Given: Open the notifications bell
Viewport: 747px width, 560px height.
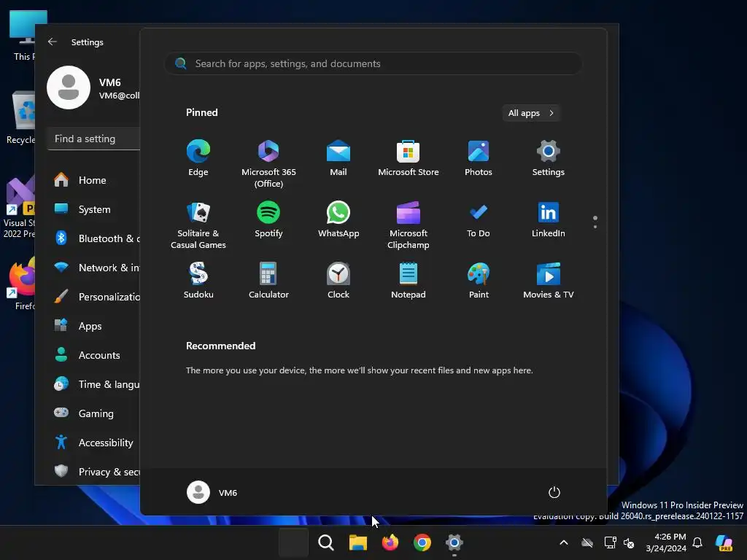Looking at the screenshot, I should point(697,542).
